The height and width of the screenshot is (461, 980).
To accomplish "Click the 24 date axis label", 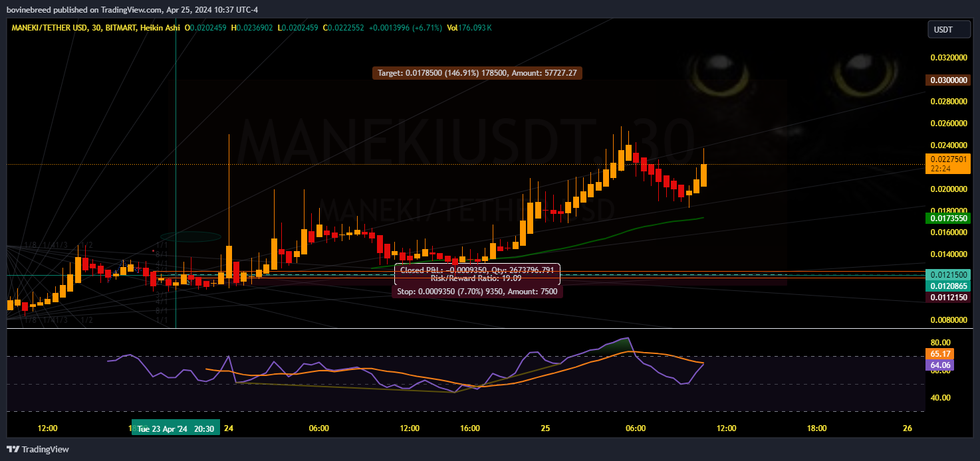I will (x=229, y=429).
